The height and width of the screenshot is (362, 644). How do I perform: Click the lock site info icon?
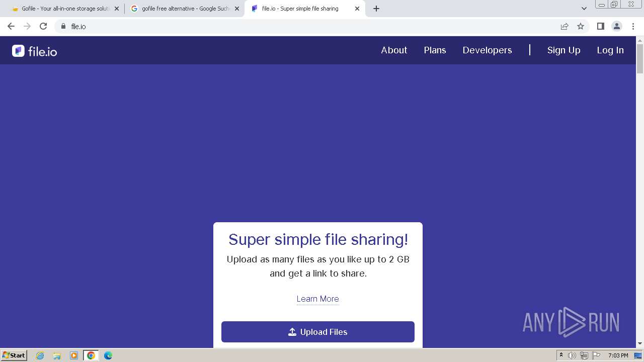coord(63,26)
